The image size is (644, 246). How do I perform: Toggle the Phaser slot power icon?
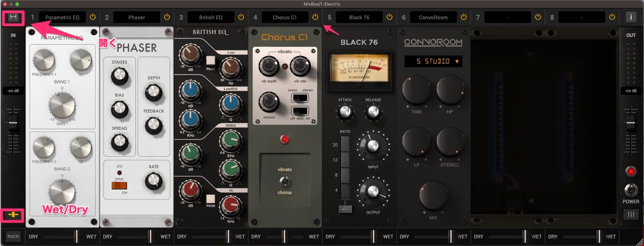(x=166, y=18)
